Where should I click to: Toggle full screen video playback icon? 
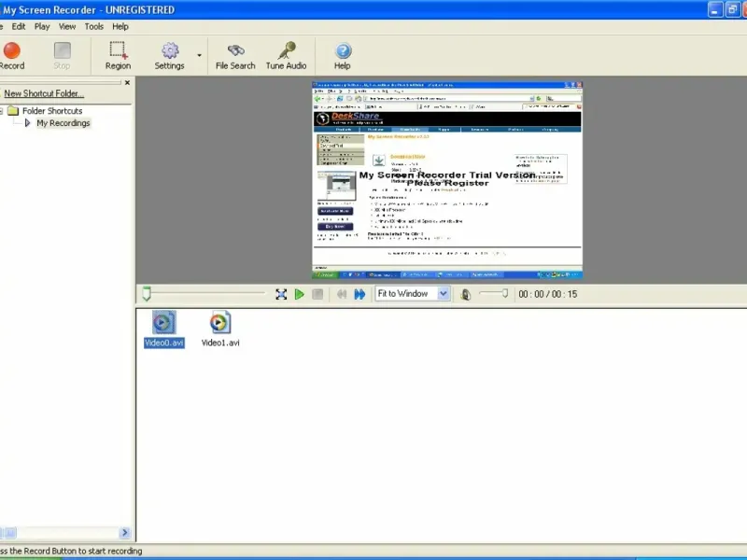[x=281, y=294]
